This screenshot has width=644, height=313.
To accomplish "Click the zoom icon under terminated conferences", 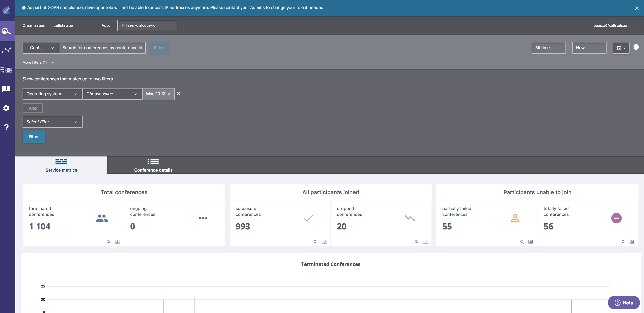I will point(109,241).
